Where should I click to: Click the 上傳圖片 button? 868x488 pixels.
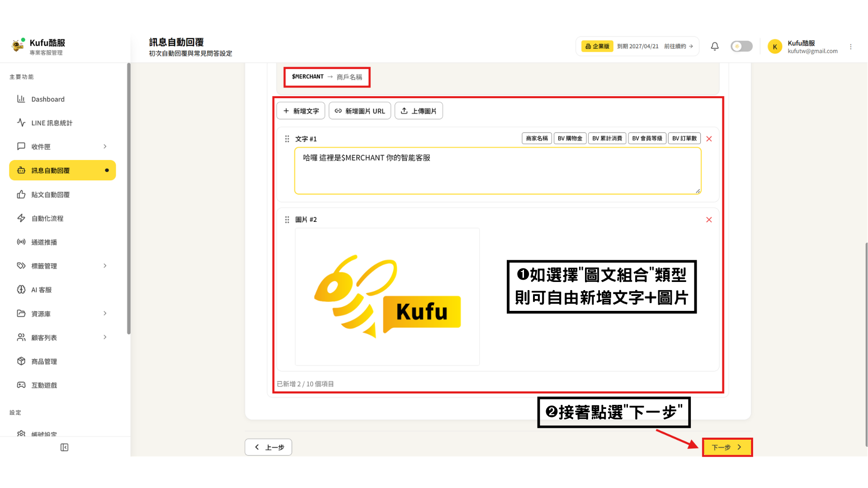(419, 111)
